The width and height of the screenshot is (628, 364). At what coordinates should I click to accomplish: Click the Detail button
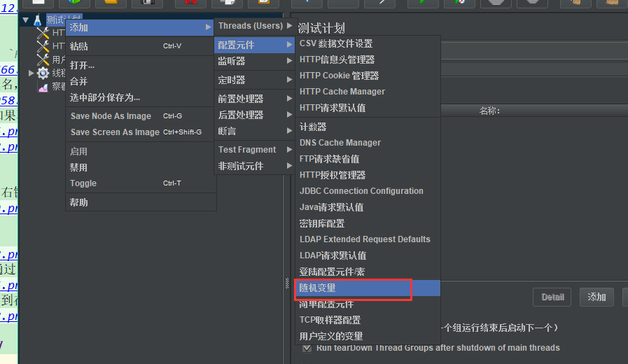552,297
